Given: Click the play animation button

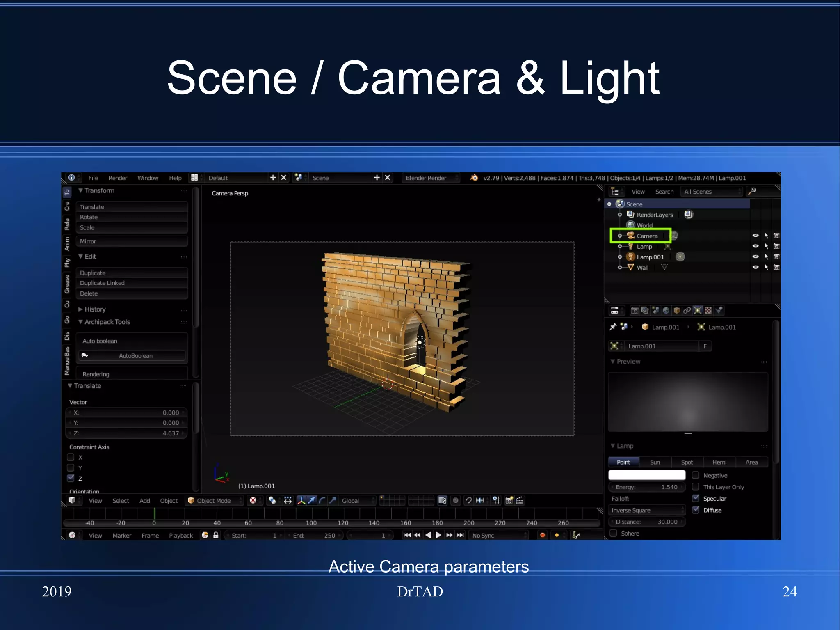Looking at the screenshot, I should coord(438,535).
